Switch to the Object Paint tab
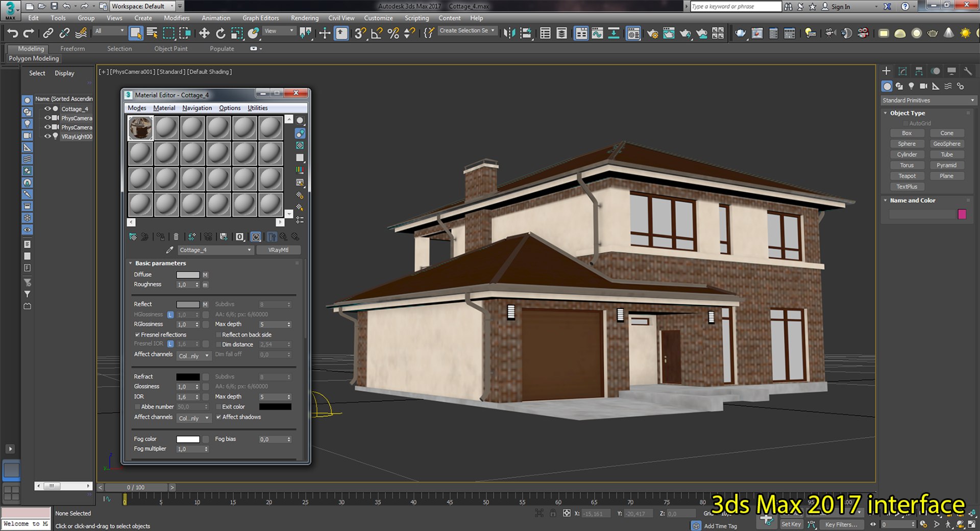 pyautogui.click(x=171, y=49)
